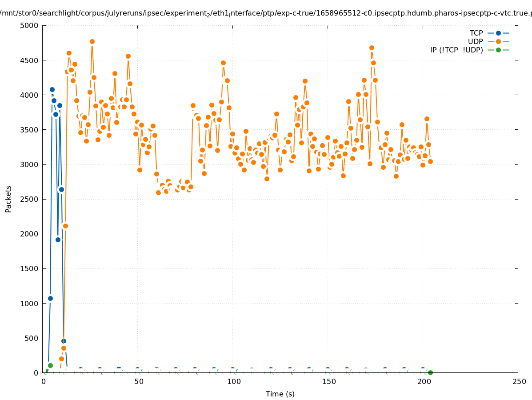Toggle the IP (!TCP !UDP) legend label
This screenshot has width=532, height=400.
pos(456,50)
